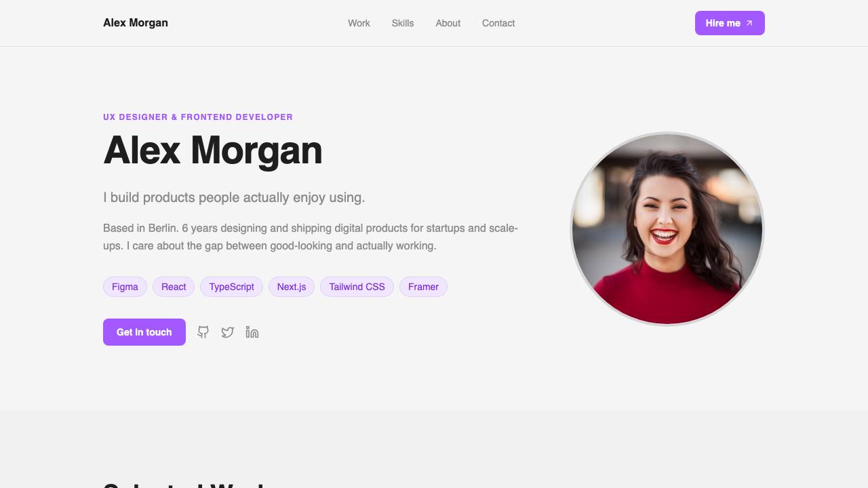Screen dimensions: 868x488
Task: Go to the Skills nav link
Action: click(403, 23)
